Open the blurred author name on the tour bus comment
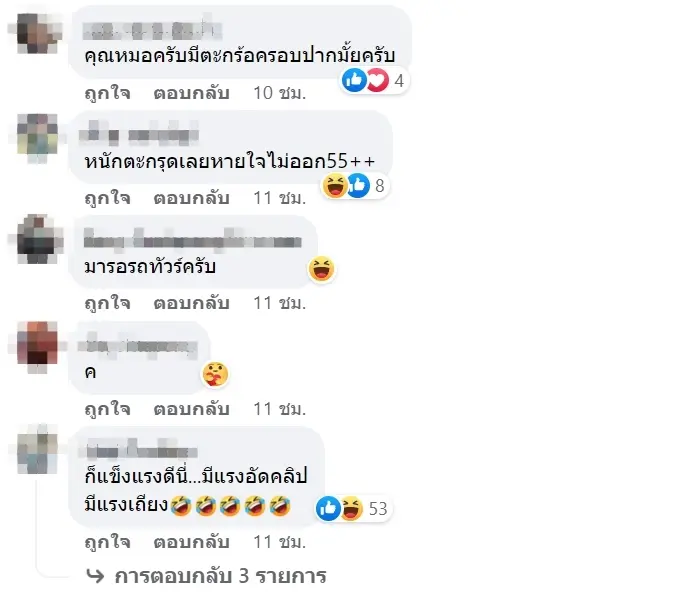This screenshot has width=673, height=598. [x=193, y=241]
